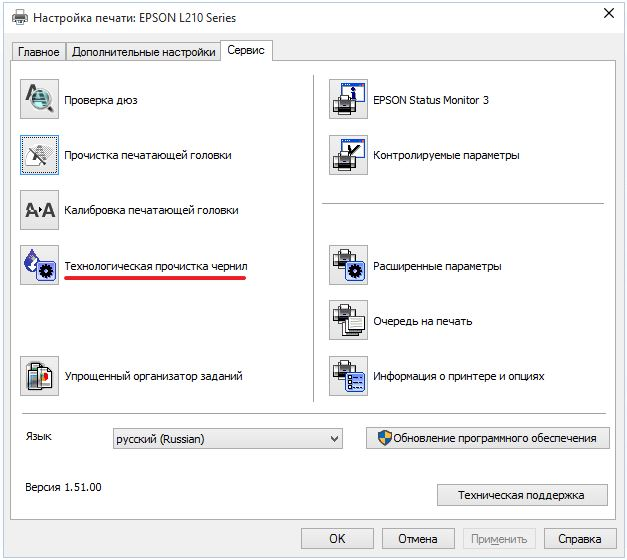Screen dimensions: 627x560
Task: Click Очередь на печать label
Action: click(423, 321)
